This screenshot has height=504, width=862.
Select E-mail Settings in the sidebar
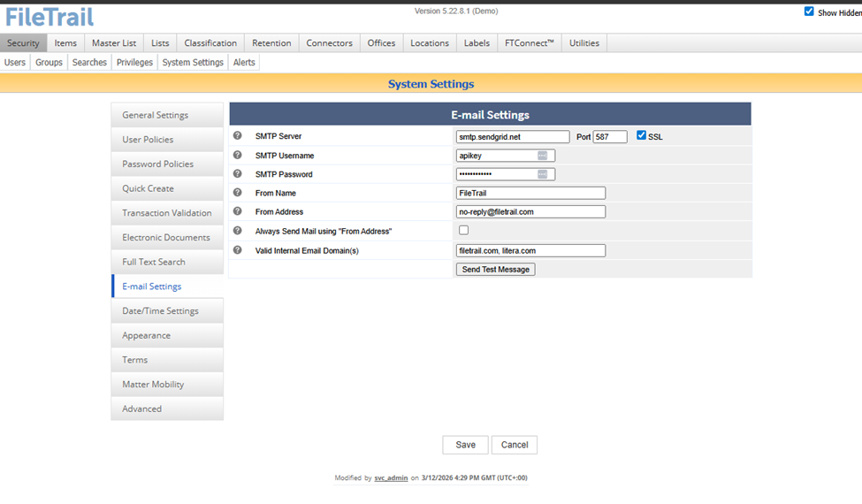click(167, 286)
